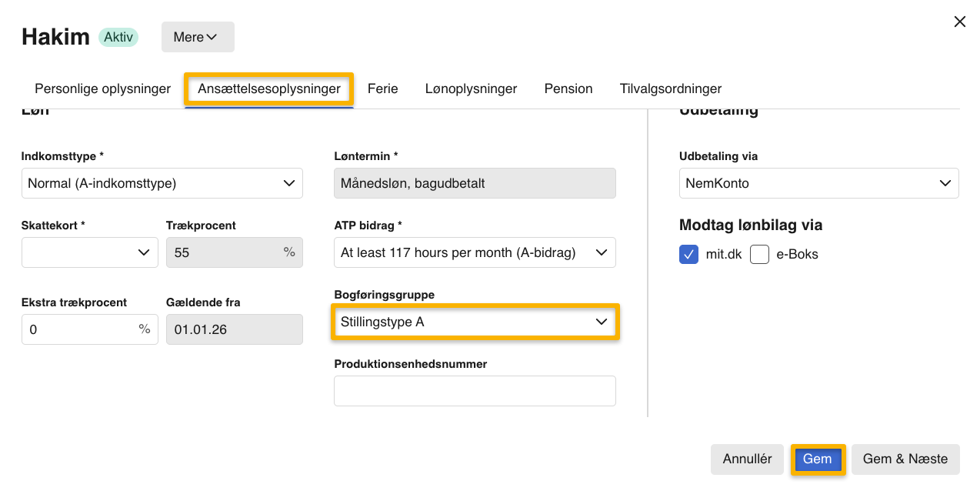Click the Produktionsenhedsnummer text field
The width and height of the screenshot is (980, 491).
(x=474, y=391)
